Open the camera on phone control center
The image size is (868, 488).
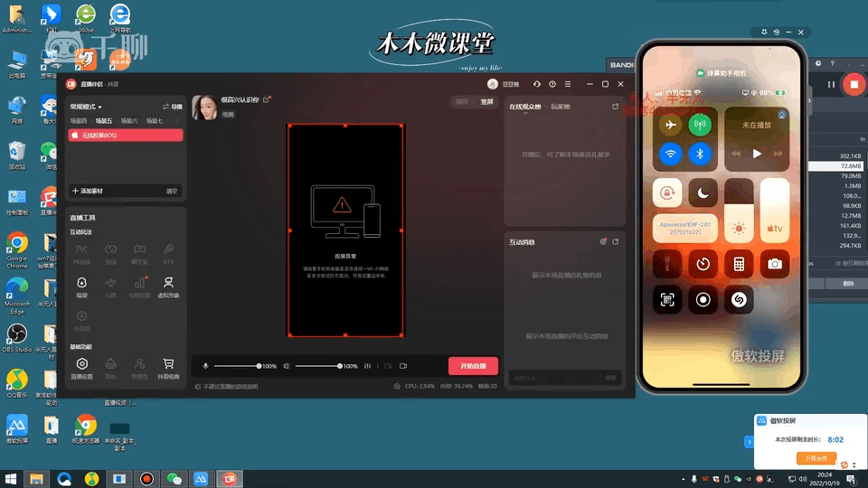[775, 264]
